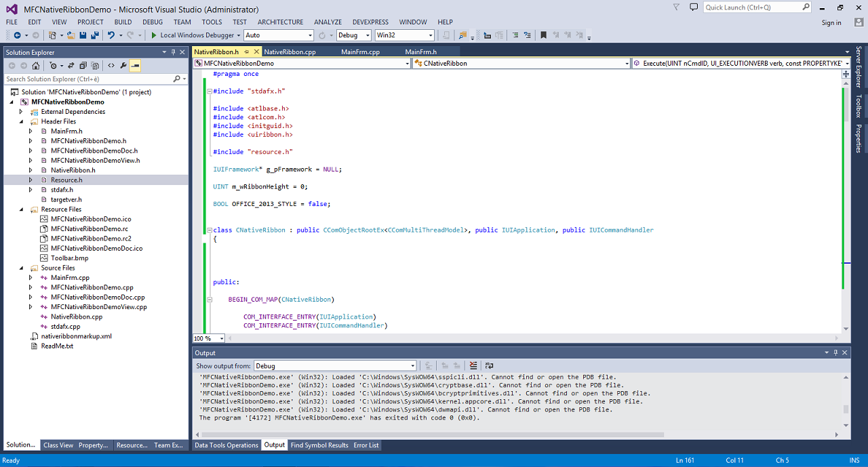Click in the Quick Launch search box
This screenshot has height=467, width=868.
pos(751,7)
